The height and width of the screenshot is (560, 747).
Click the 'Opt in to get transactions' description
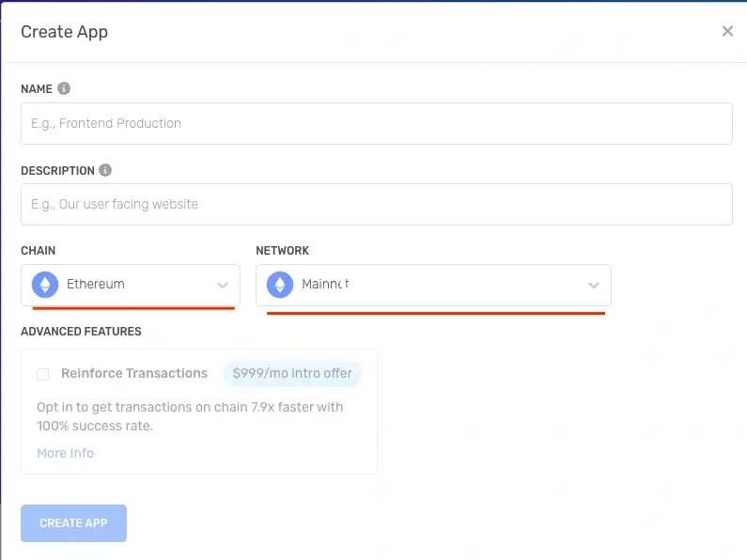coord(190,416)
